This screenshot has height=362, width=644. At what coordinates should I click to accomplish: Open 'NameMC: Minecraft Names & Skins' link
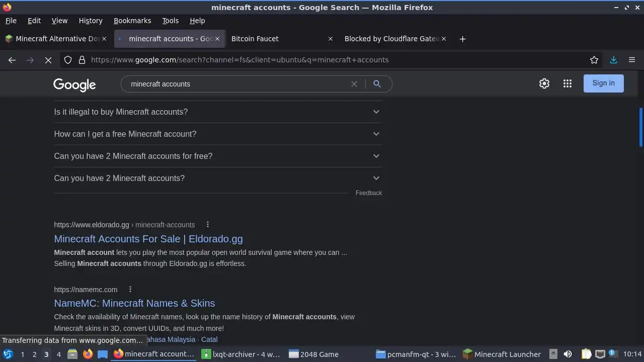coord(134,303)
